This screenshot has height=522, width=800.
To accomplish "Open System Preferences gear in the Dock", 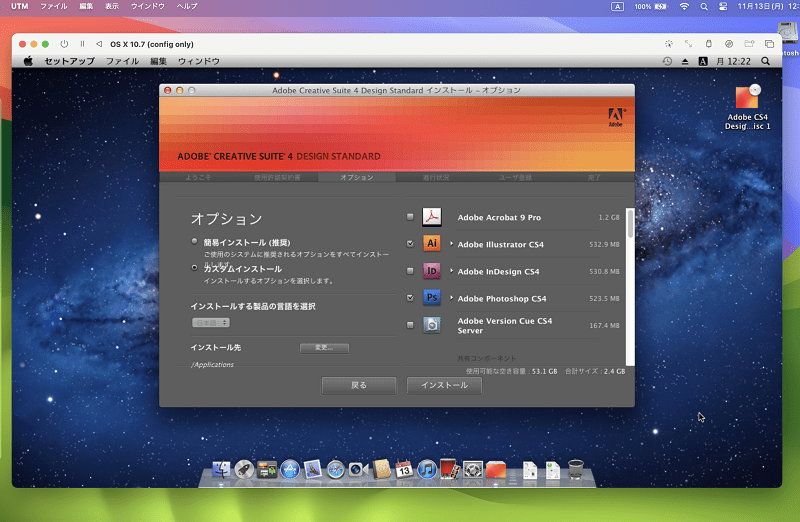I will click(472, 469).
